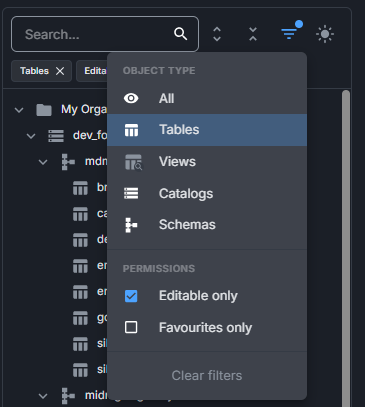
Task: Click the table icon of row 'de'
Action: tap(80, 240)
